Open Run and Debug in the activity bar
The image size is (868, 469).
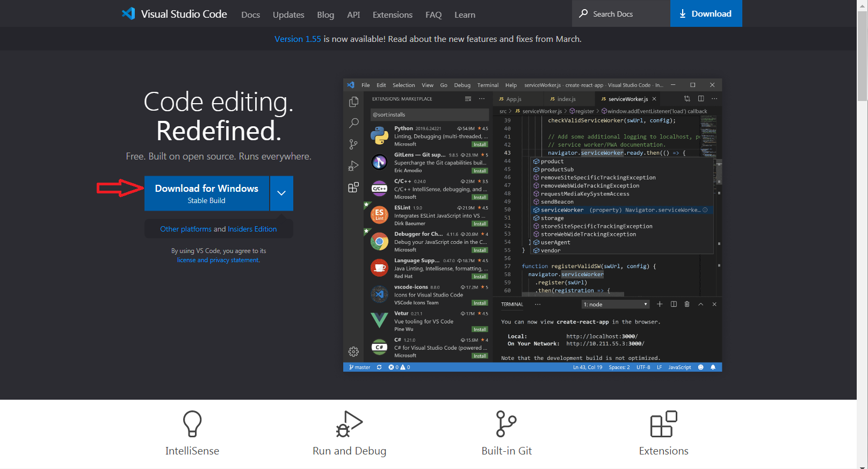click(353, 166)
